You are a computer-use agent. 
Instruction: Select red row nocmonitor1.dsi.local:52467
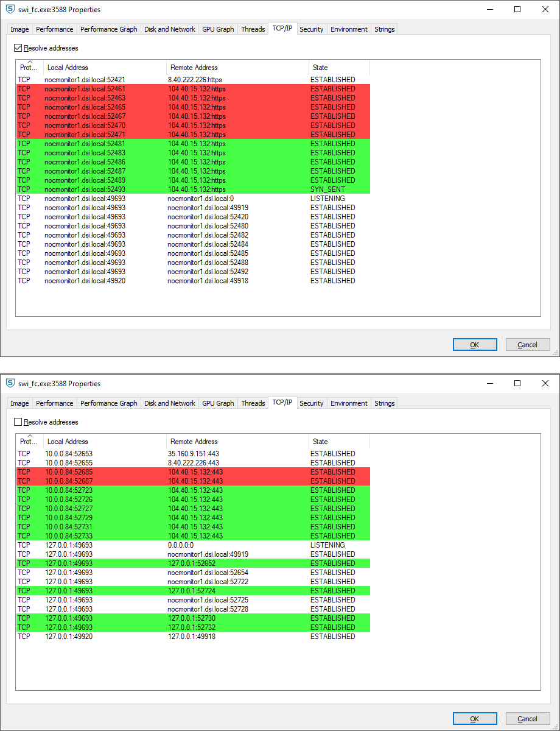pos(193,116)
